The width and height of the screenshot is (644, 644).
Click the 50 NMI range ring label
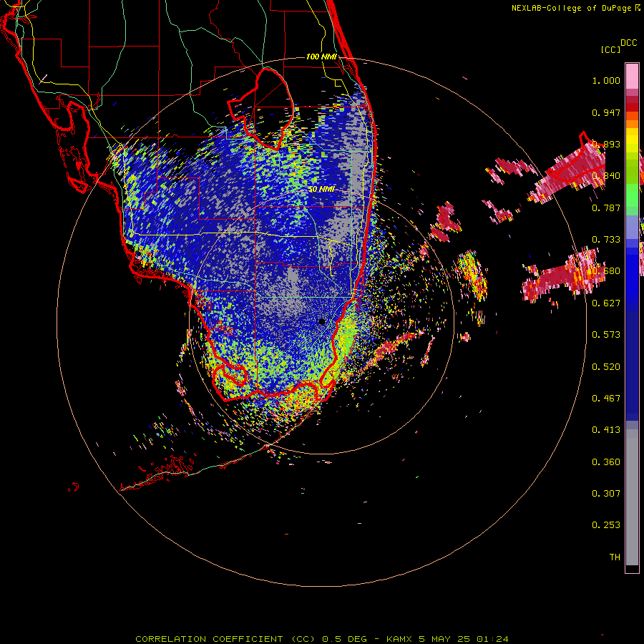pyautogui.click(x=321, y=190)
